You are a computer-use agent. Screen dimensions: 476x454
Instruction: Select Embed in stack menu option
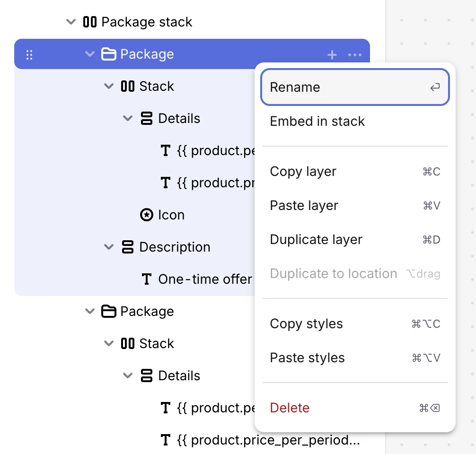[x=317, y=122]
